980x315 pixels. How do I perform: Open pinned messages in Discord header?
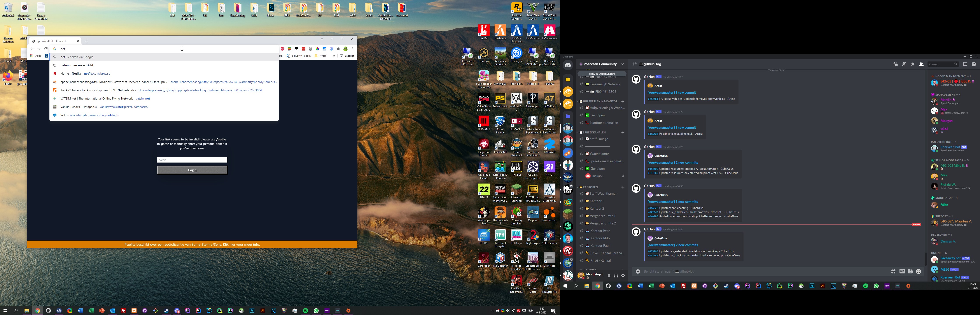pos(912,64)
